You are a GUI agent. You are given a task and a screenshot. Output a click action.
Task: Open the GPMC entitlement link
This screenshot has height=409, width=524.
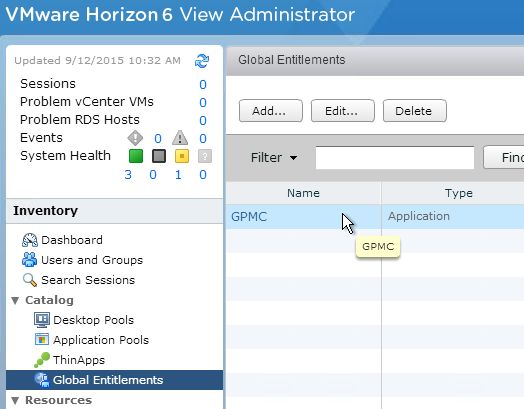(249, 217)
